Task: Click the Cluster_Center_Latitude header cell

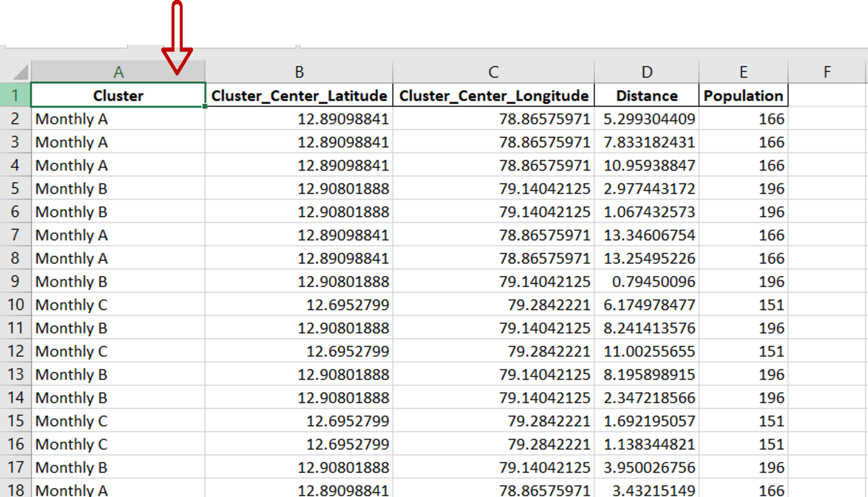Action: [x=299, y=95]
